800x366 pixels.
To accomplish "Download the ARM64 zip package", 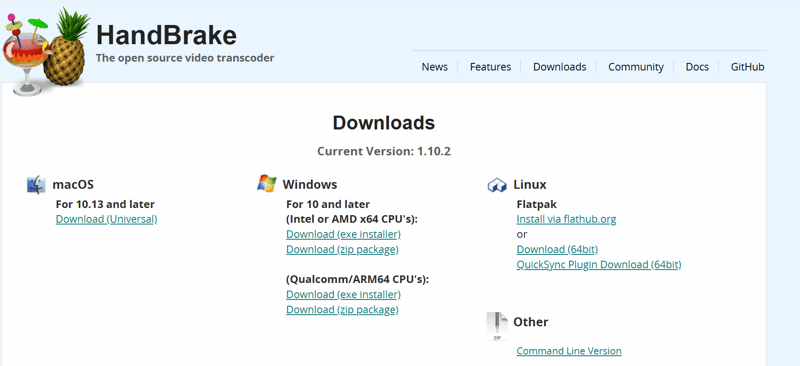I will (342, 310).
